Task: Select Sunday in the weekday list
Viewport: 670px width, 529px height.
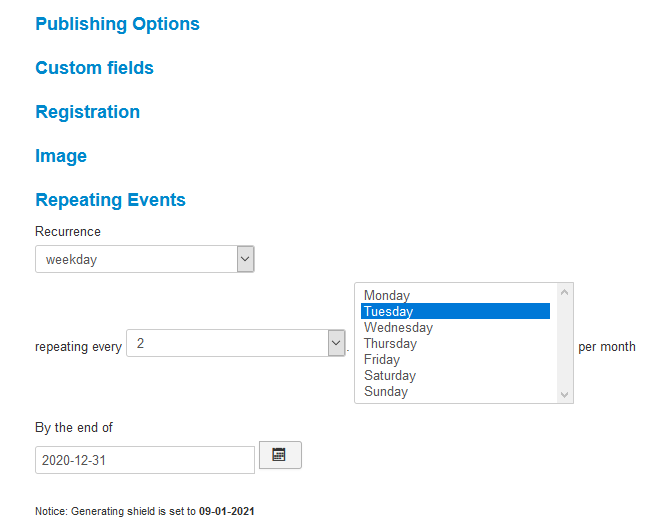Action: 455,391
